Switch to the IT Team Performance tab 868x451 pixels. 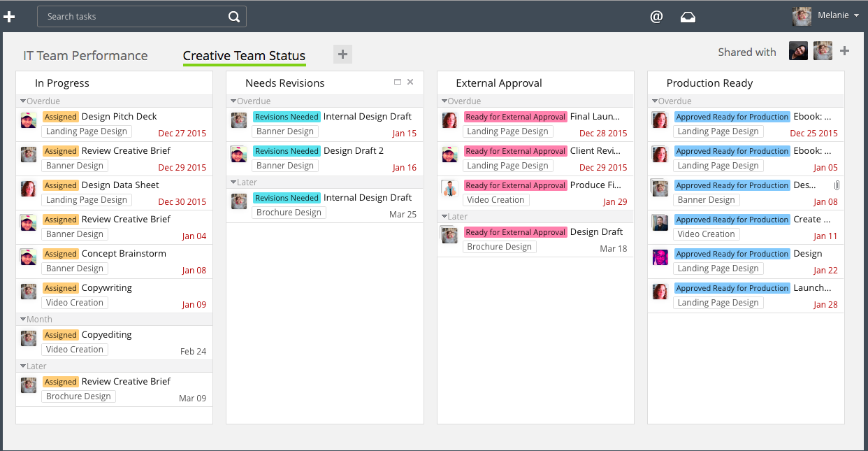pyautogui.click(x=85, y=56)
